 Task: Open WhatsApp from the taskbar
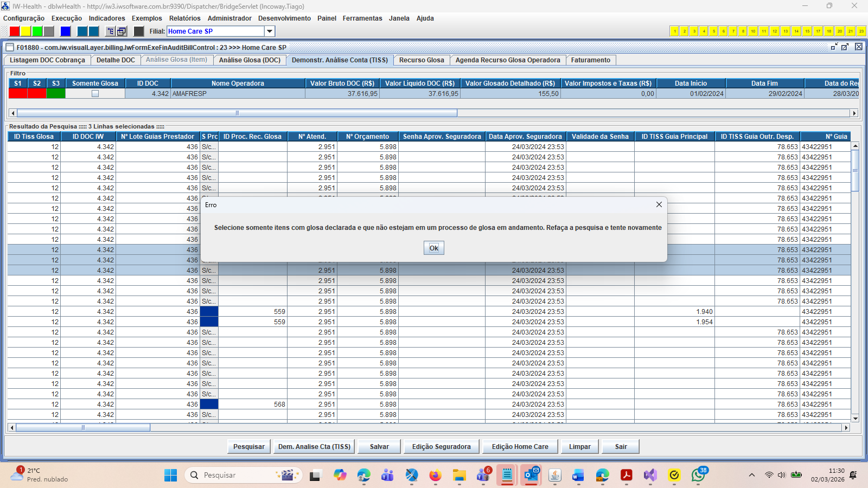(x=698, y=476)
